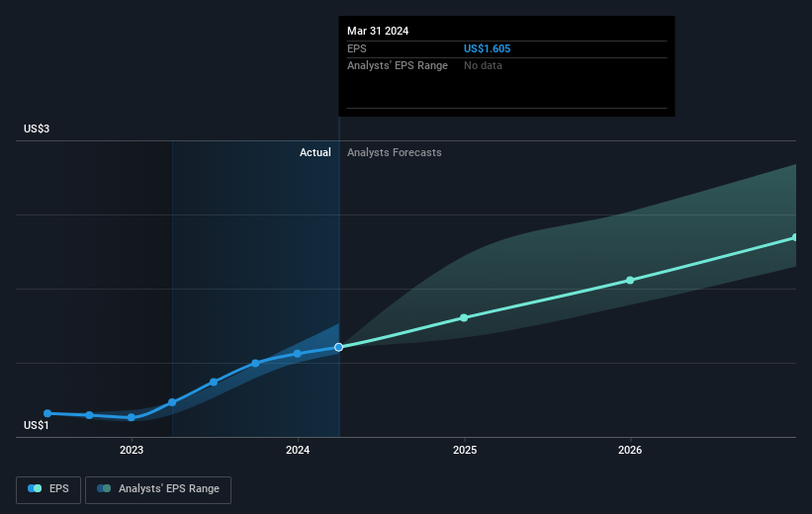
Task: Click the 2024 x-axis label
Action: [x=298, y=451]
